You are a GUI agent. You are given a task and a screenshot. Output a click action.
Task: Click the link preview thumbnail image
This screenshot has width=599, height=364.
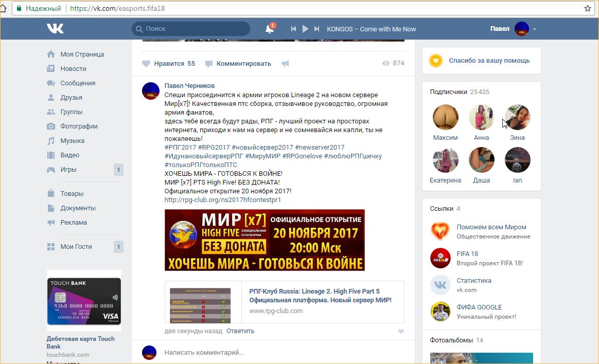point(200,305)
